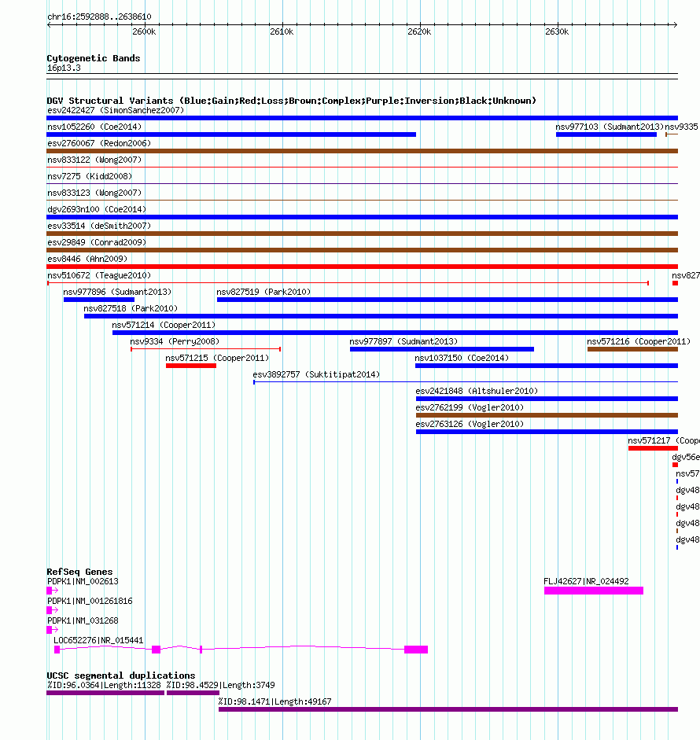Select the esv2421848 (Altshuler2010) variant label

coord(477,392)
